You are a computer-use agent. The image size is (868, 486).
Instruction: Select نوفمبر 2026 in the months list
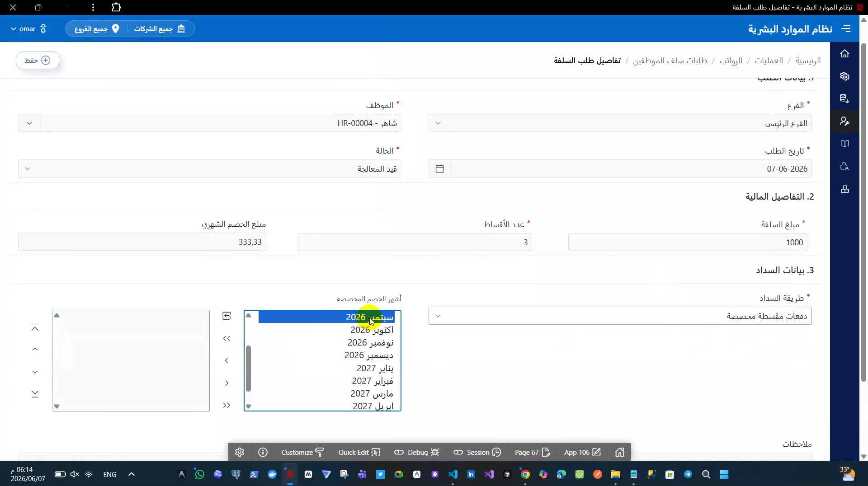click(x=326, y=343)
